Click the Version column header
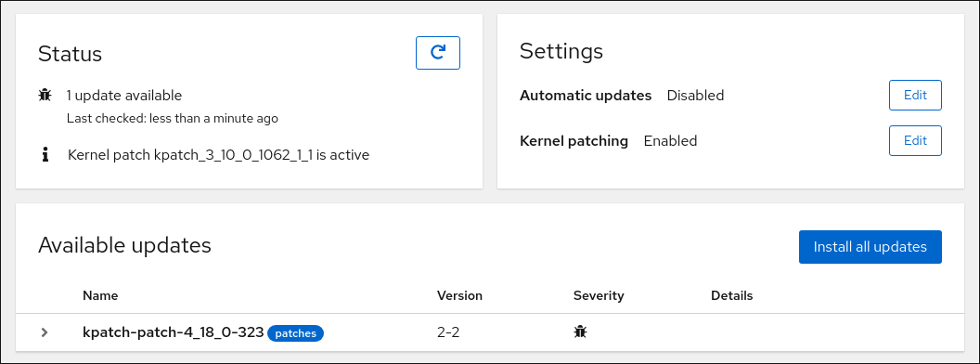Screen dimensions: 980x364 tap(459, 295)
